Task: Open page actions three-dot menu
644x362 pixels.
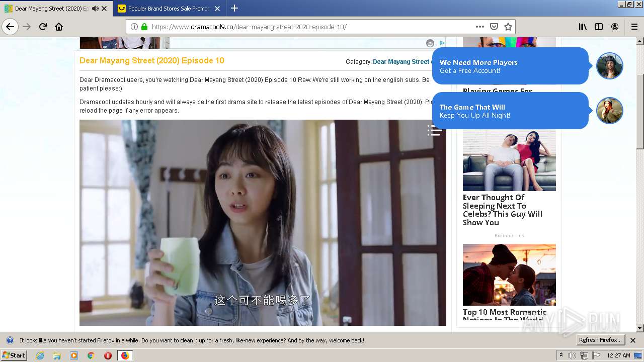Action: [480, 27]
